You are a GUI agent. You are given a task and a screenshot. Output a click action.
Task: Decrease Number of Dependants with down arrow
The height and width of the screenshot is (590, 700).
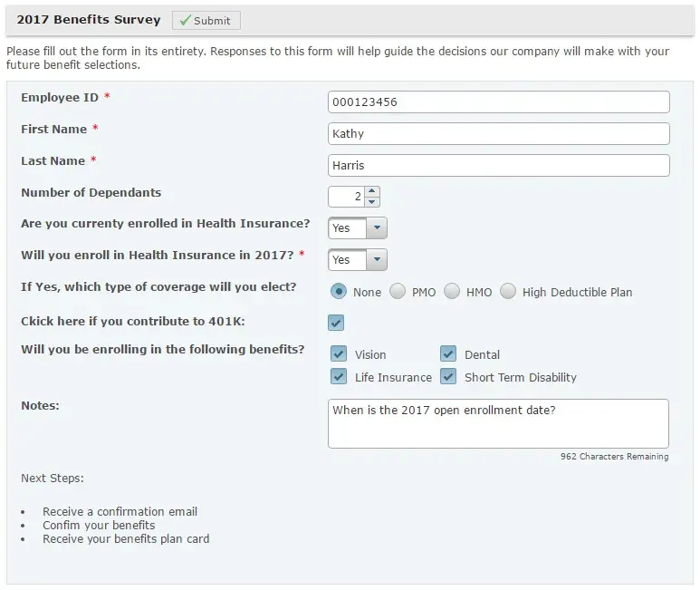click(372, 201)
